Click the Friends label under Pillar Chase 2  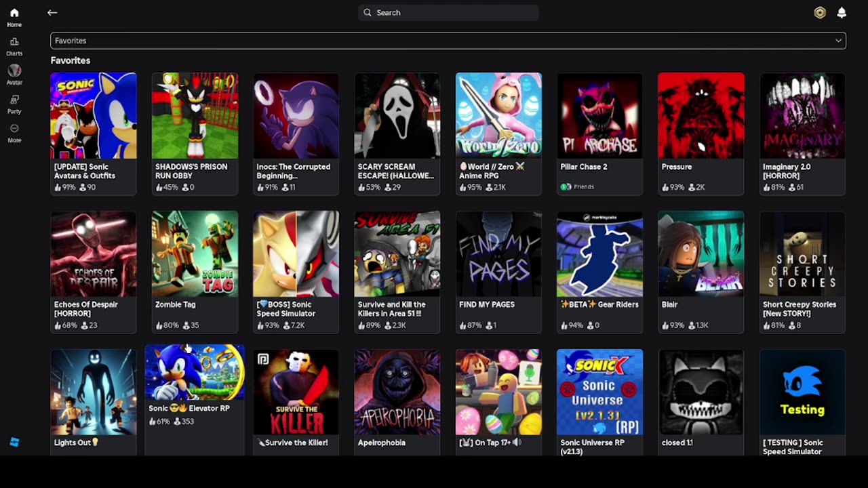583,187
